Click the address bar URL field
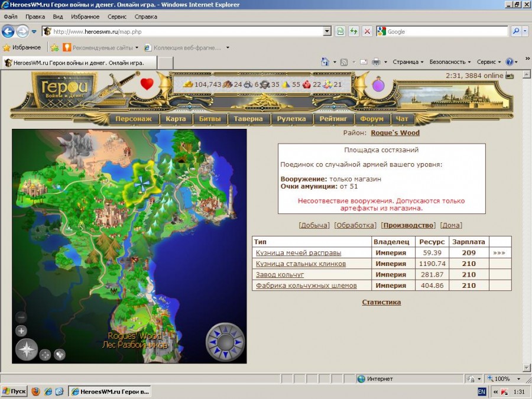 pyautogui.click(x=187, y=31)
